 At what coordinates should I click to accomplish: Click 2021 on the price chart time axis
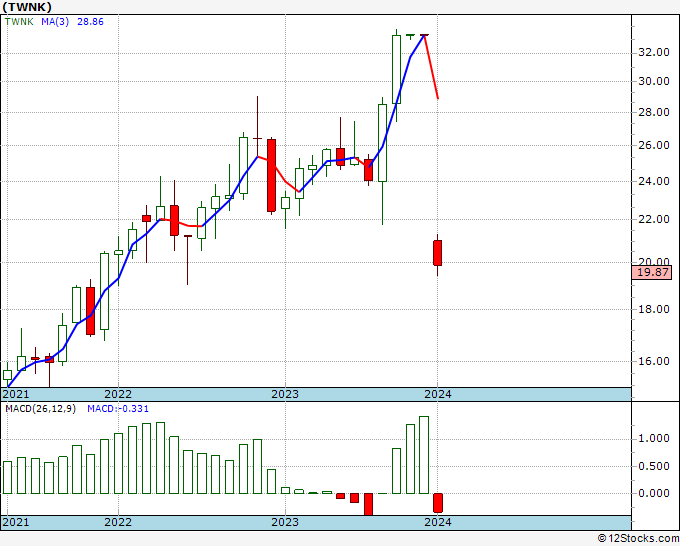tap(16, 394)
